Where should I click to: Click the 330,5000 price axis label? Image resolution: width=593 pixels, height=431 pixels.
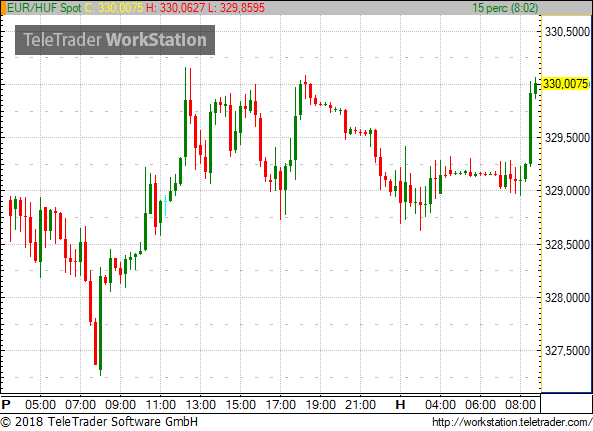567,31
